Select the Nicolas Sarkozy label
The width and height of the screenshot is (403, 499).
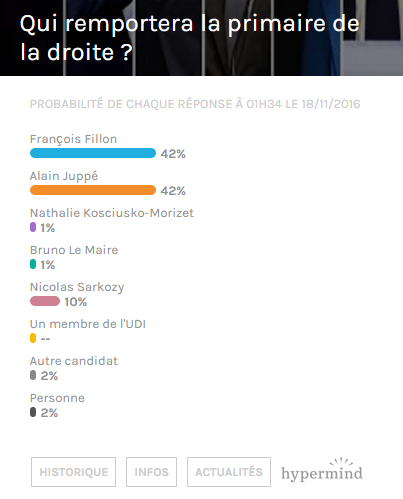[x=77, y=287]
